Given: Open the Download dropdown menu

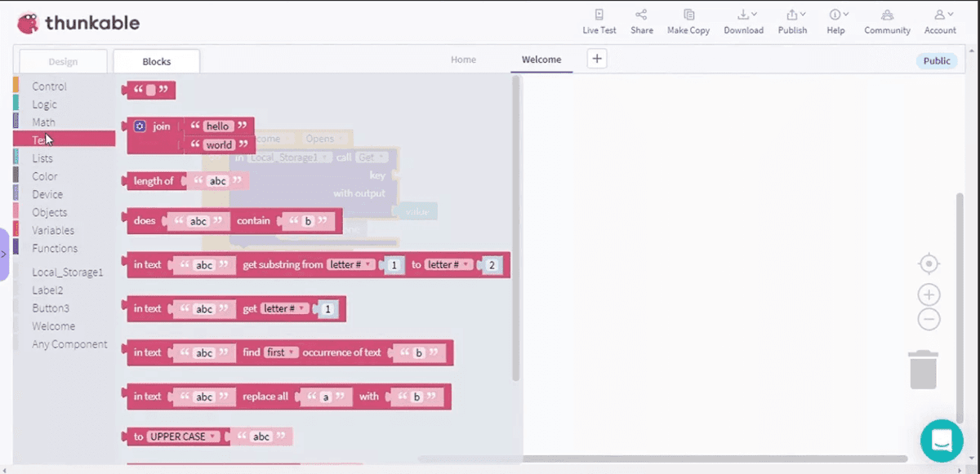Looking at the screenshot, I should 746,16.
